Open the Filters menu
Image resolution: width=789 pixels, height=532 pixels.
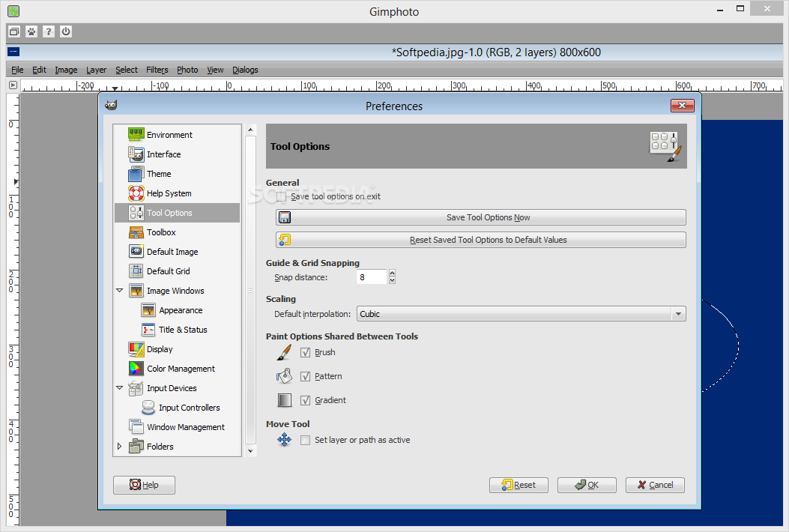pos(157,70)
